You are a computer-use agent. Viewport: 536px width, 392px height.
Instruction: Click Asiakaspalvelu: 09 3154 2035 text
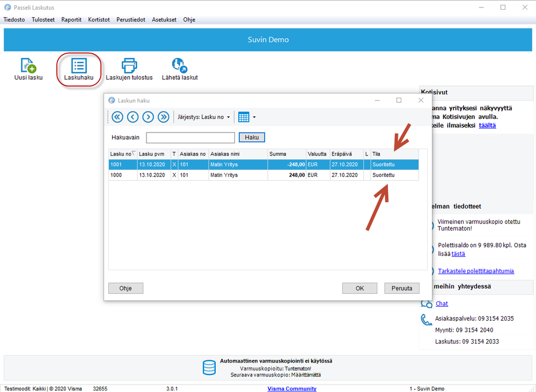474,319
